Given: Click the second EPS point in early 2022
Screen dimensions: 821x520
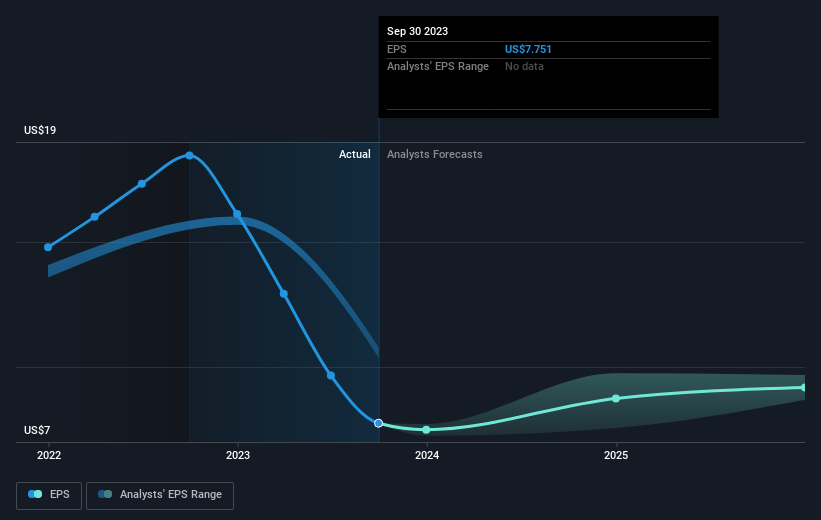Looking at the screenshot, I should (95, 217).
